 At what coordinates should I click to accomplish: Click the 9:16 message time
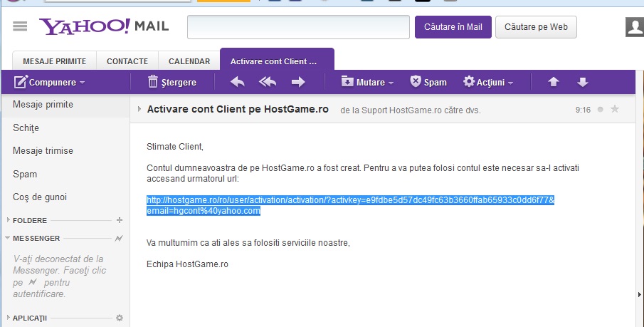[x=583, y=110]
